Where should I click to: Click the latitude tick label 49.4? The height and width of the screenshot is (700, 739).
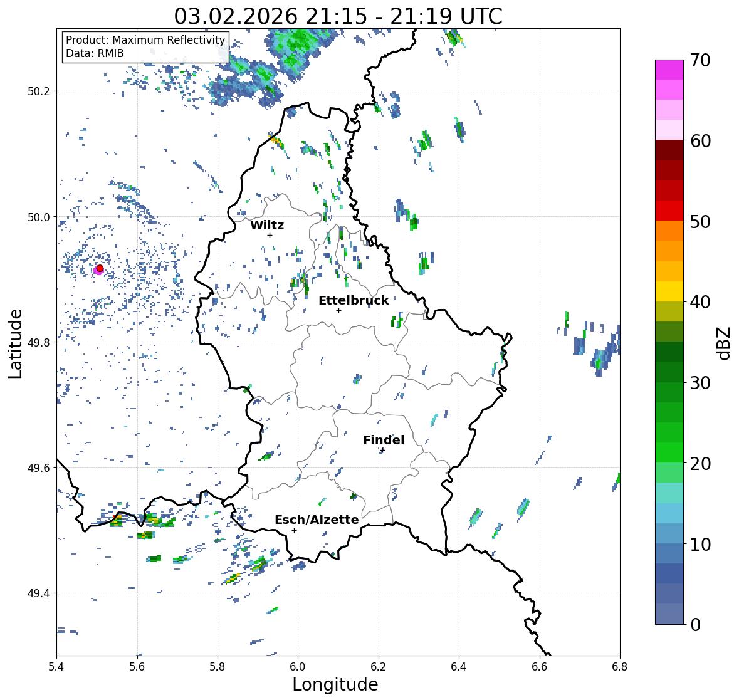click(39, 593)
